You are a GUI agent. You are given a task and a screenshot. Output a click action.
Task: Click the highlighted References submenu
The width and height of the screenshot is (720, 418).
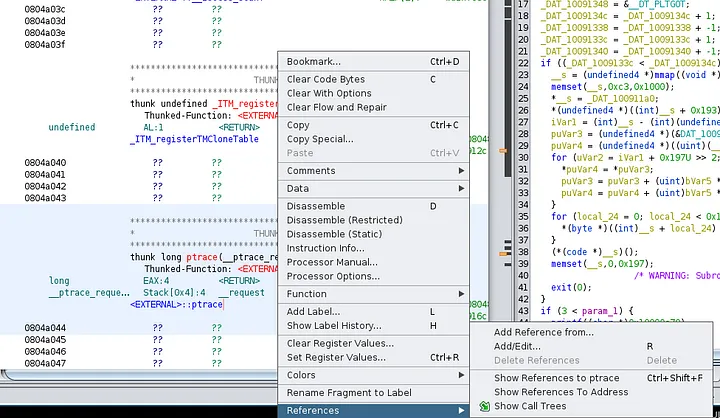pyautogui.click(x=373, y=411)
